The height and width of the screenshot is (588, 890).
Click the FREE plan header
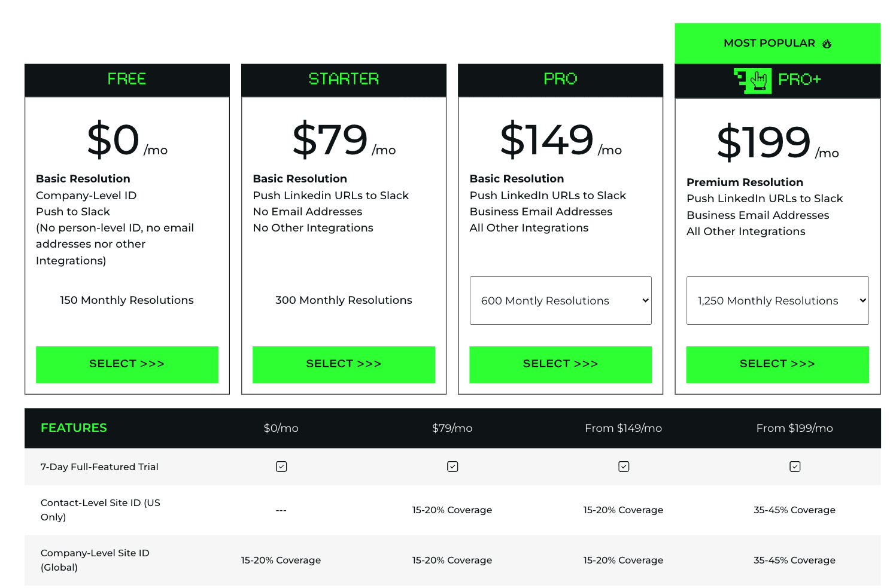[127, 80]
